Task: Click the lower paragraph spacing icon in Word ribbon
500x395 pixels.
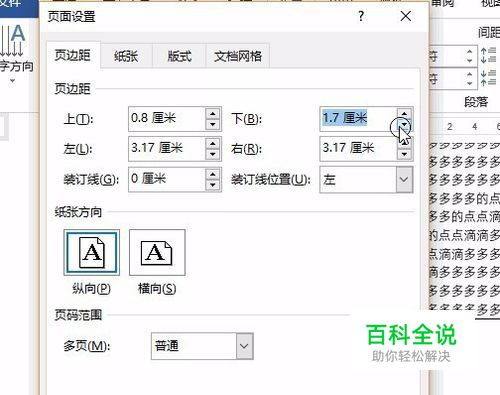Action: (488, 78)
